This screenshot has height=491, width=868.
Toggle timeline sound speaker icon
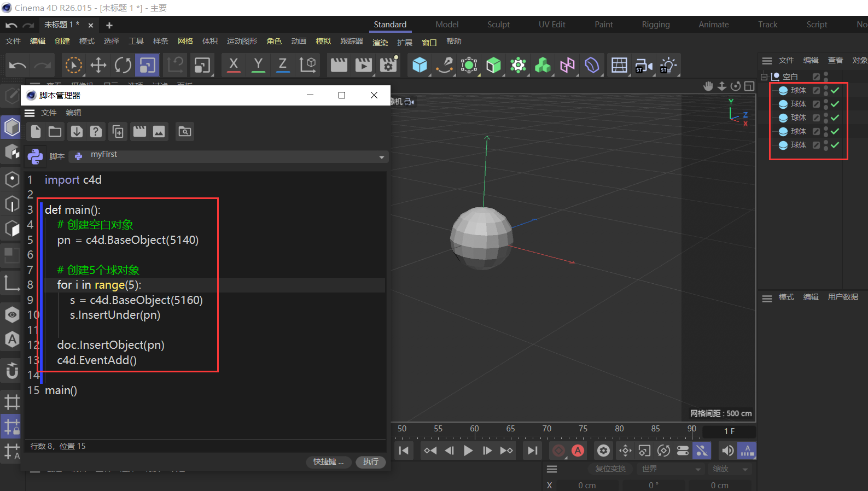(x=727, y=451)
